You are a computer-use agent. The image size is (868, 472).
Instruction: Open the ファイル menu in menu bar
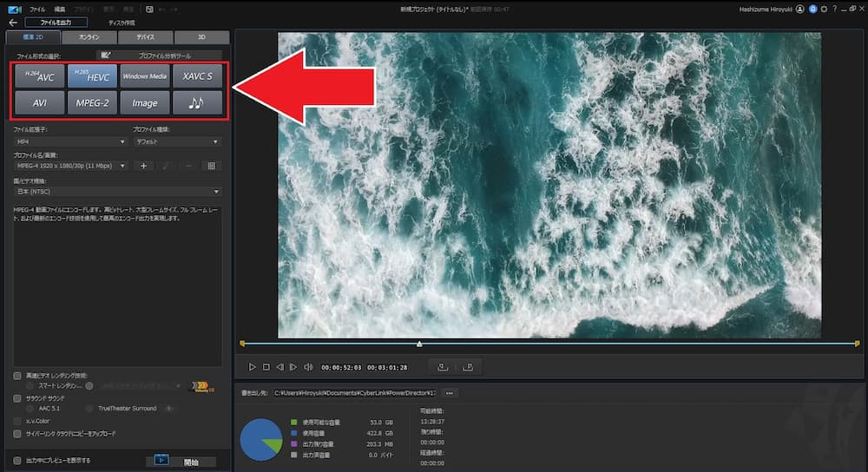37,8
